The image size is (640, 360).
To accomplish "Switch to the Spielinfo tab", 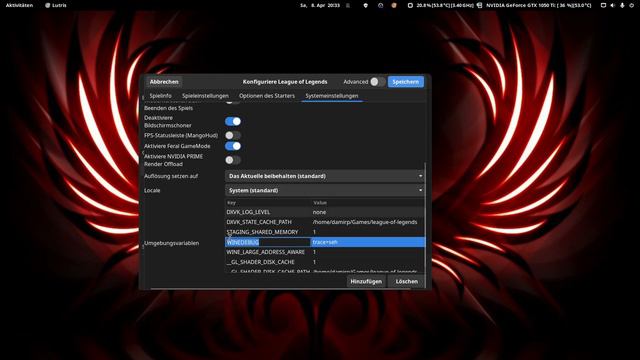I will pyautogui.click(x=160, y=96).
